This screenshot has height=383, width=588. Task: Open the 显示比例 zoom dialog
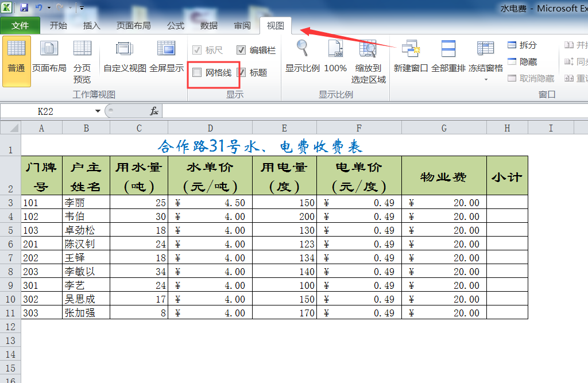coord(303,60)
